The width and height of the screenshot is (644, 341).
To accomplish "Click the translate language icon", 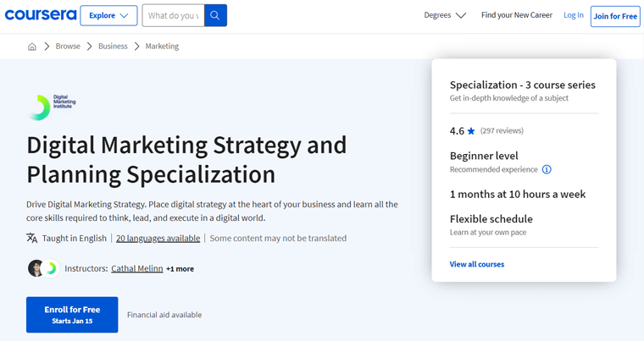I will pos(32,238).
